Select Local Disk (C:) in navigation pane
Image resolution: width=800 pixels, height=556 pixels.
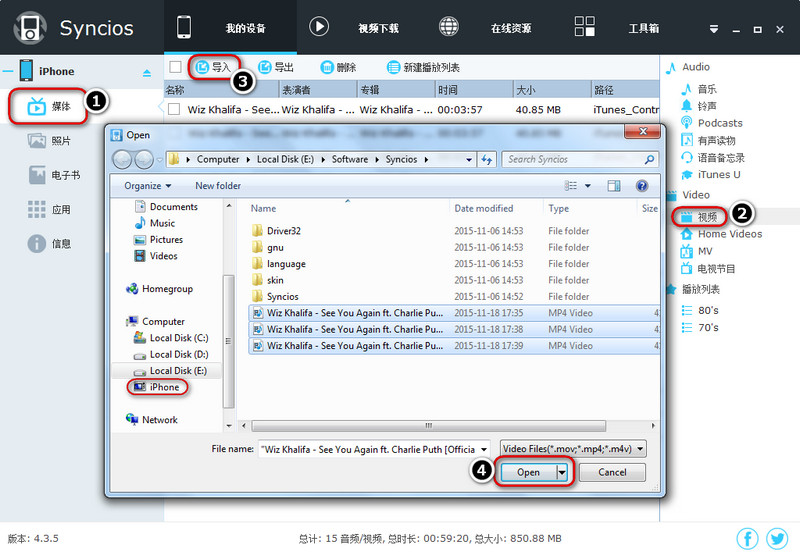171,338
